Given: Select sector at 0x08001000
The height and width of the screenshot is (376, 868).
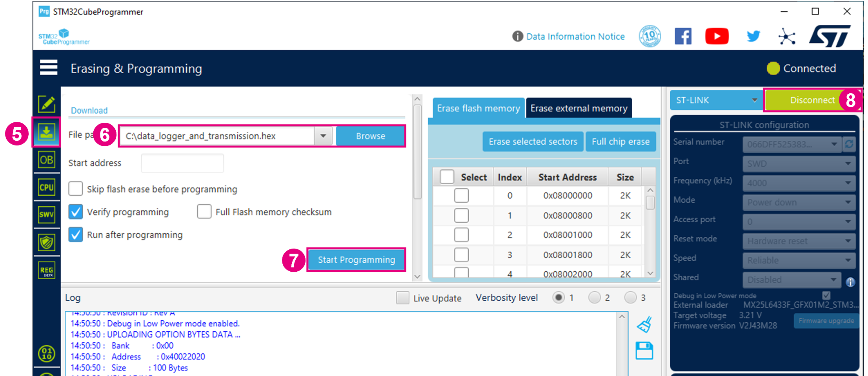Looking at the screenshot, I should click(461, 235).
